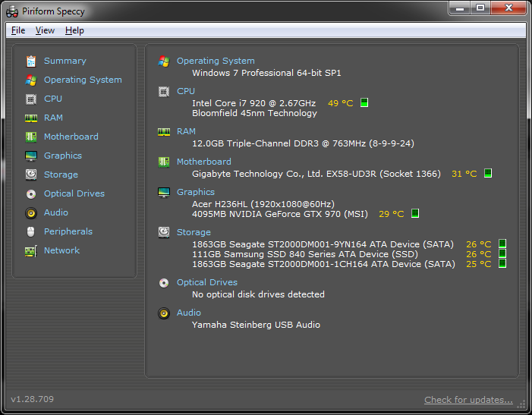Image resolution: width=532 pixels, height=415 pixels.
Task: Click the GTX 970 29 °C temperature indicator
Action: [x=415, y=213]
